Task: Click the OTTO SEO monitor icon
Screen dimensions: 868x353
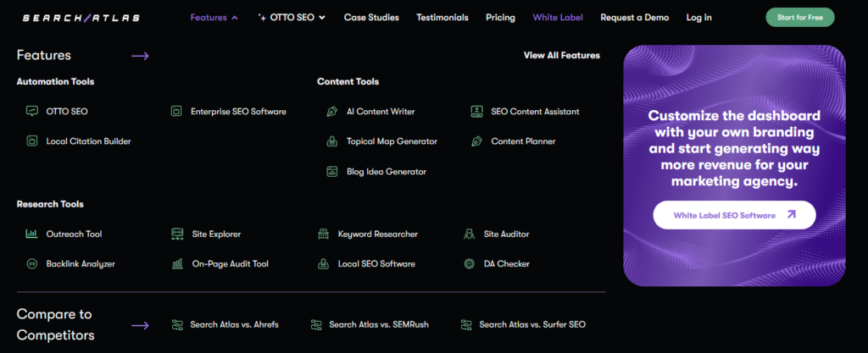Action: click(32, 111)
